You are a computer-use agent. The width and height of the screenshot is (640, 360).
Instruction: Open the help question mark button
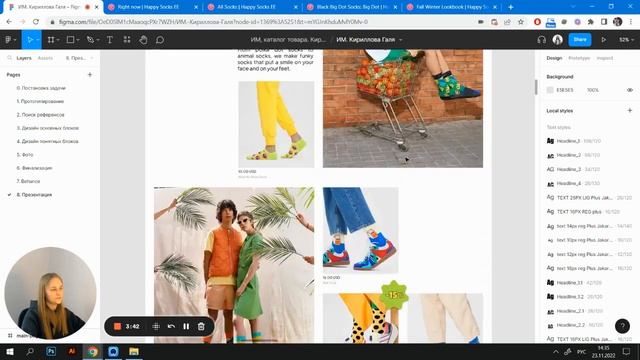point(622,326)
